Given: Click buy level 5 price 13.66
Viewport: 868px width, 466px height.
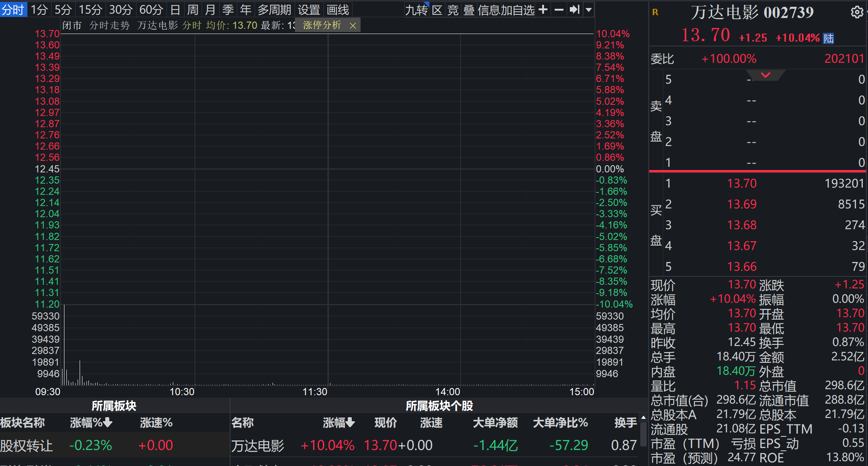Looking at the screenshot, I should (x=742, y=266).
